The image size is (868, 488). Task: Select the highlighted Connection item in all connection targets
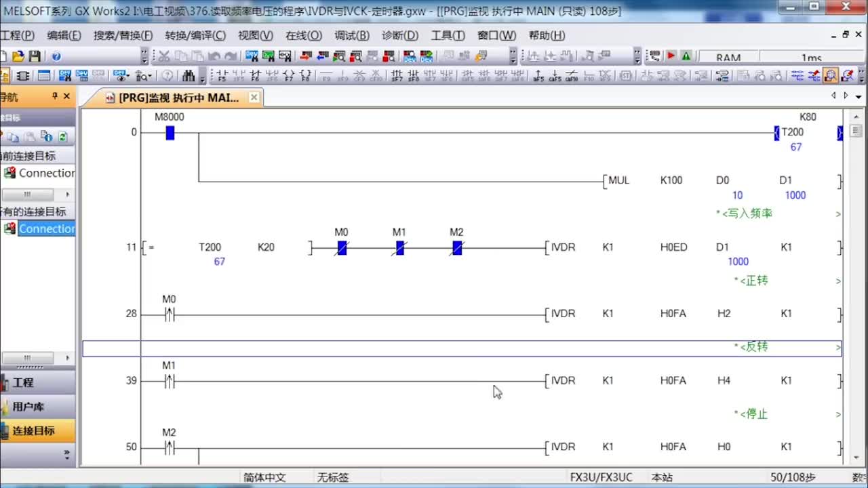coord(47,228)
